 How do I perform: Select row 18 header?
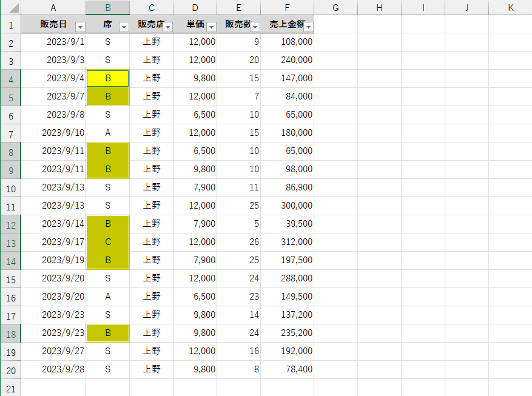click(x=11, y=334)
